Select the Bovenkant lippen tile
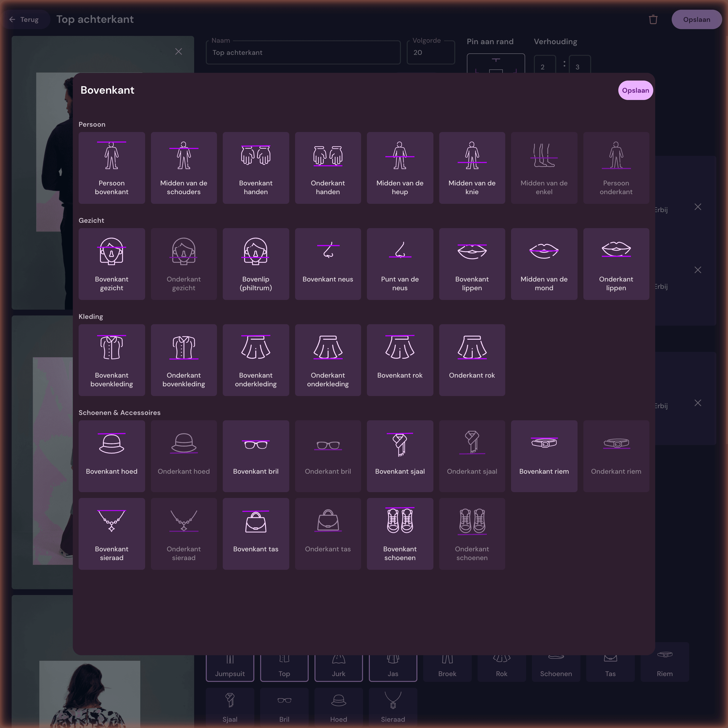Screen dimensions: 728x728 pyautogui.click(x=472, y=264)
